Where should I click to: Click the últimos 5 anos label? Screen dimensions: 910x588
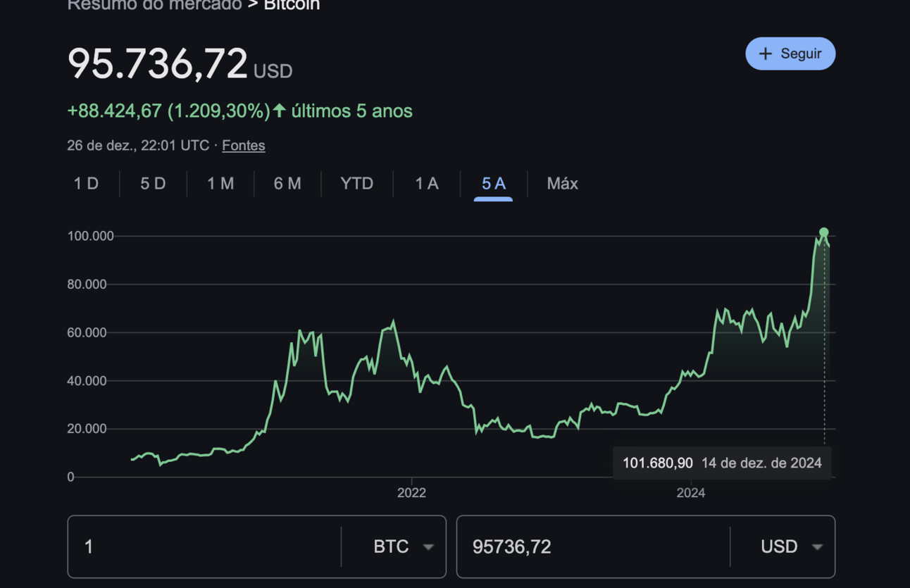[352, 111]
